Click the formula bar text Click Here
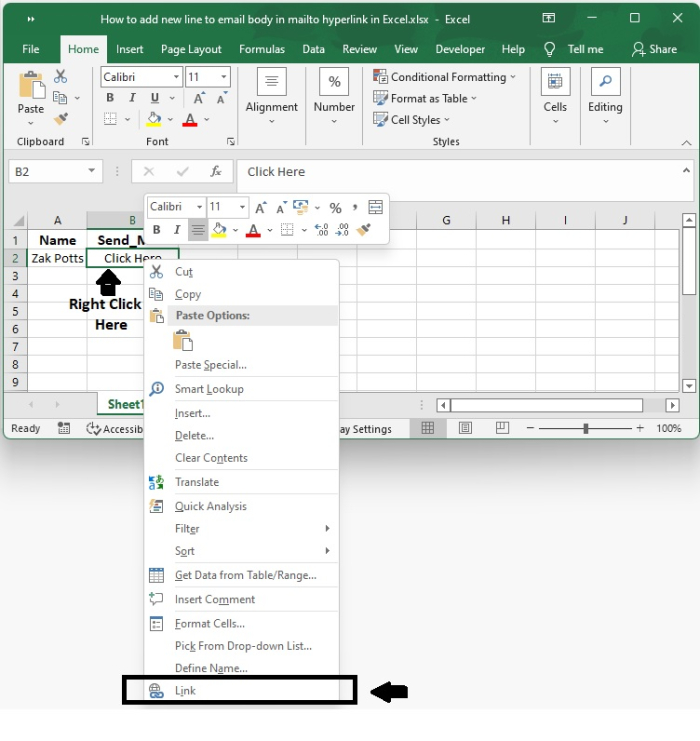The height and width of the screenshot is (741, 700). tap(276, 172)
